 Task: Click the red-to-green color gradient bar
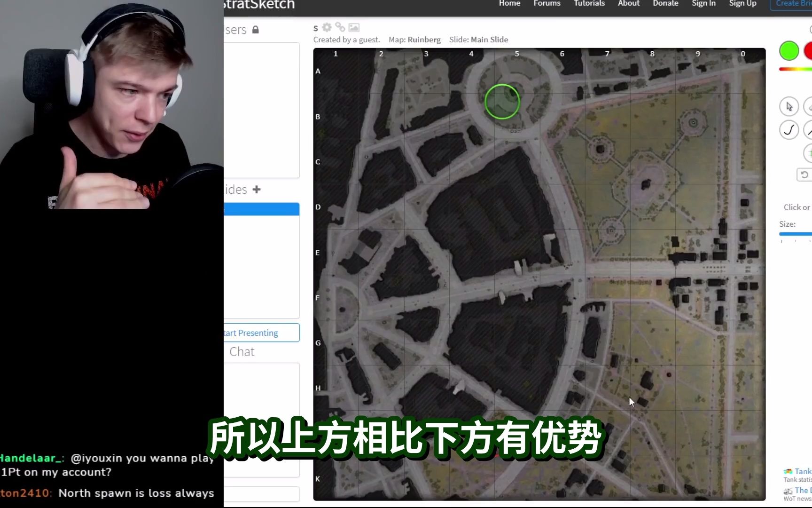796,69
